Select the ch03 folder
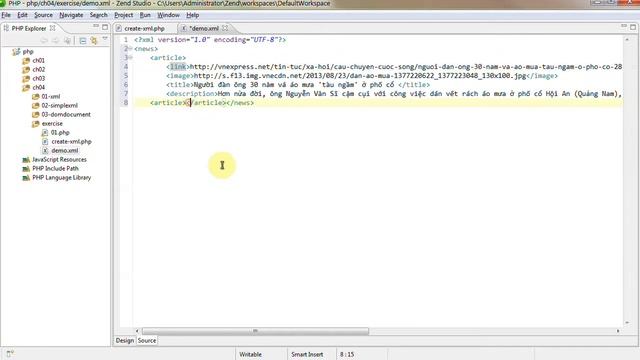Screen dimensions: 640x360 point(39,78)
